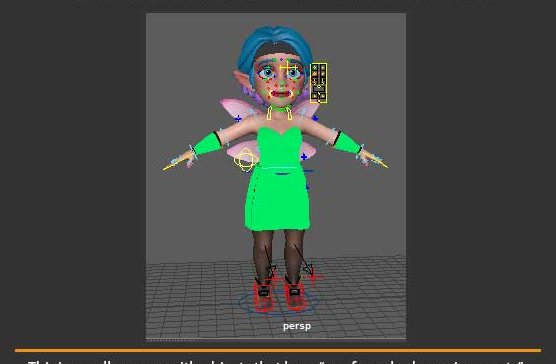Click the persp camera label
The width and height of the screenshot is (556, 364).
point(297,326)
